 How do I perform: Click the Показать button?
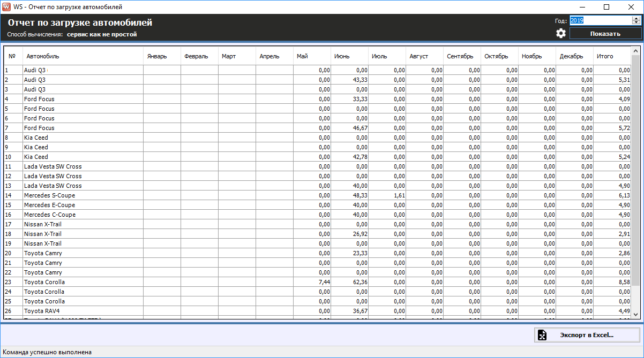point(605,33)
